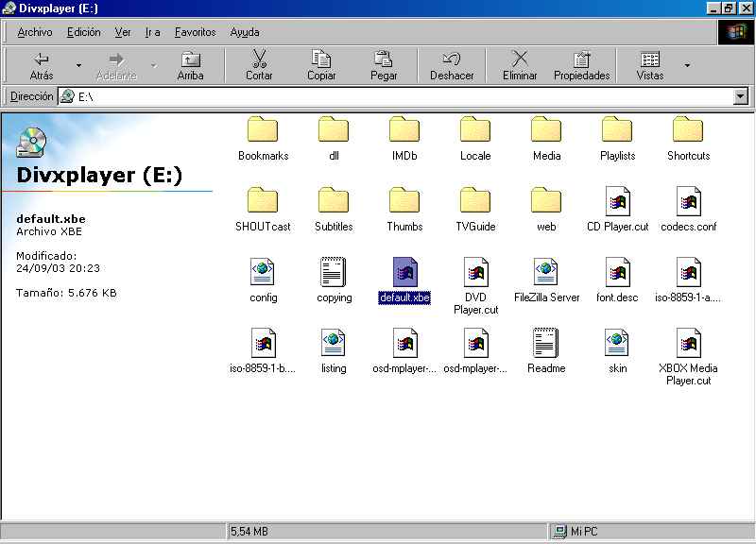Select the dll folder
Viewport: 756px width, 544px height.
334,138
